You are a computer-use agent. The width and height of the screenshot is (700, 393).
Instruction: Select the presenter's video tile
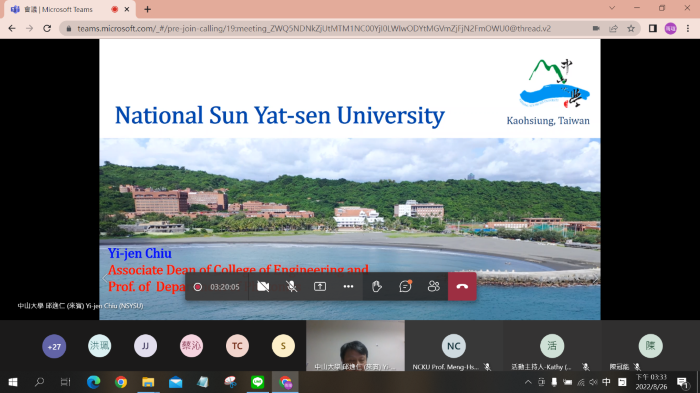click(355, 346)
